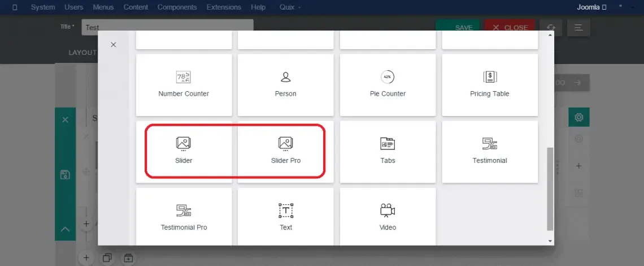Viewport: 644px width, 266px height.
Task: Click the green SAVE button
Action: (x=458, y=27)
